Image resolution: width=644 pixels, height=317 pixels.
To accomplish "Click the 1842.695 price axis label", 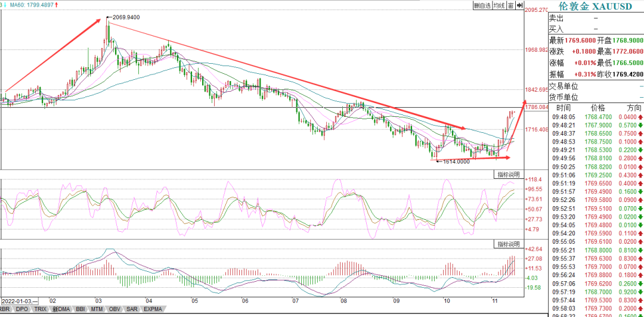I will (x=537, y=89).
